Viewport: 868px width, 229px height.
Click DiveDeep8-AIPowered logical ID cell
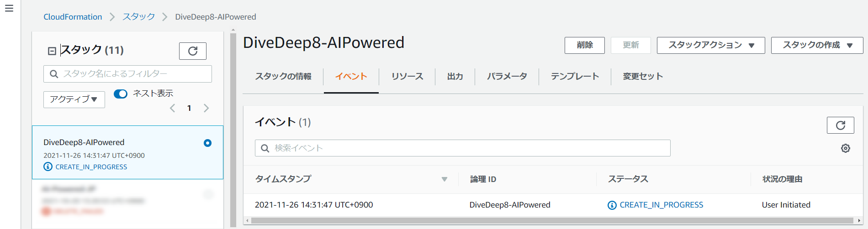(x=510, y=205)
